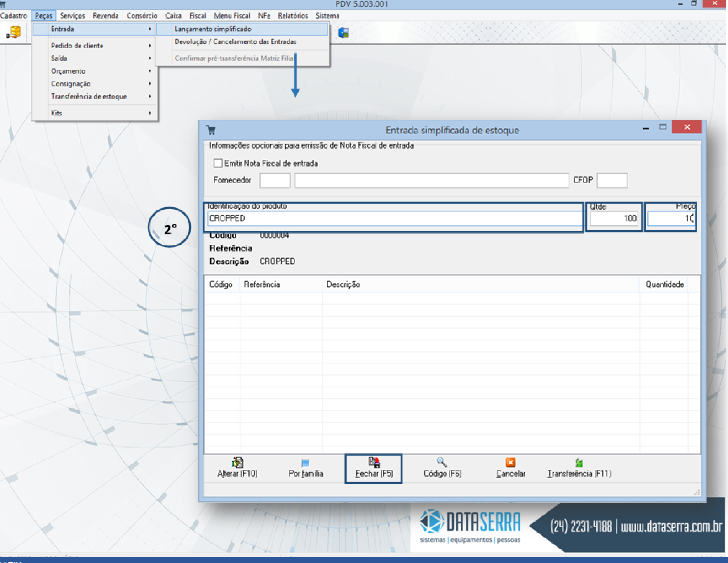Click the Identificação do produto field
Image resolution: width=728 pixels, height=563 pixels.
[x=393, y=218]
